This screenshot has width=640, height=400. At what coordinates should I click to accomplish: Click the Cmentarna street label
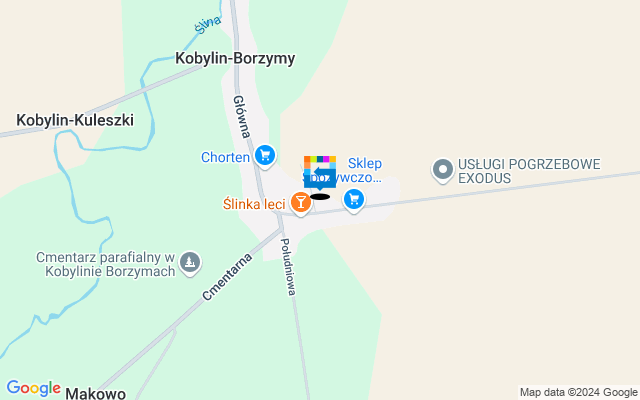click(227, 277)
